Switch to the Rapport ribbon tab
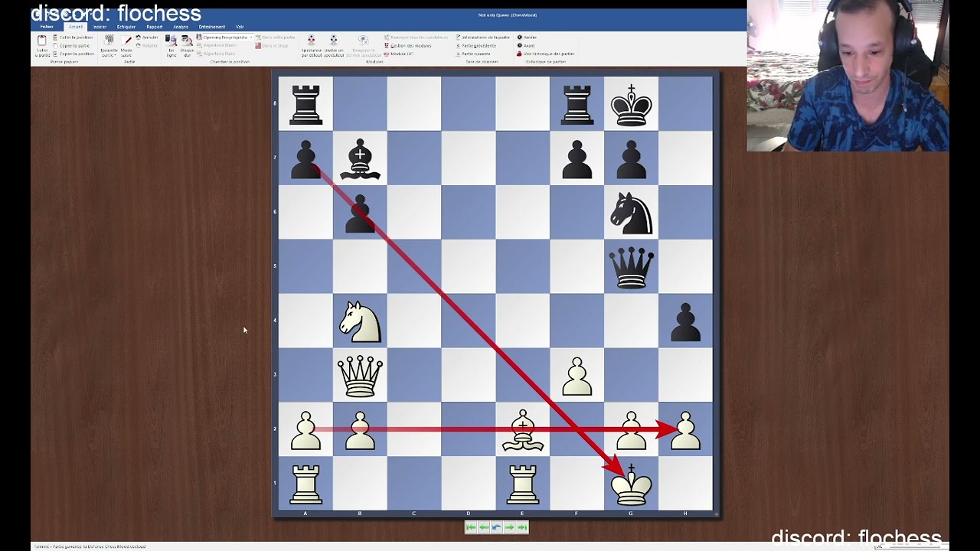Viewport: 980px width, 551px height. (155, 27)
